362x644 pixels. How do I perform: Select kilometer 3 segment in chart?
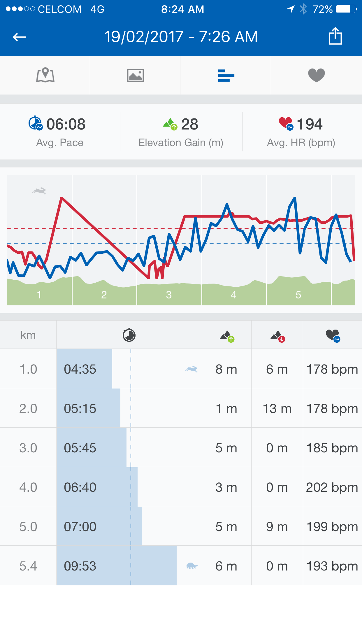point(169,295)
